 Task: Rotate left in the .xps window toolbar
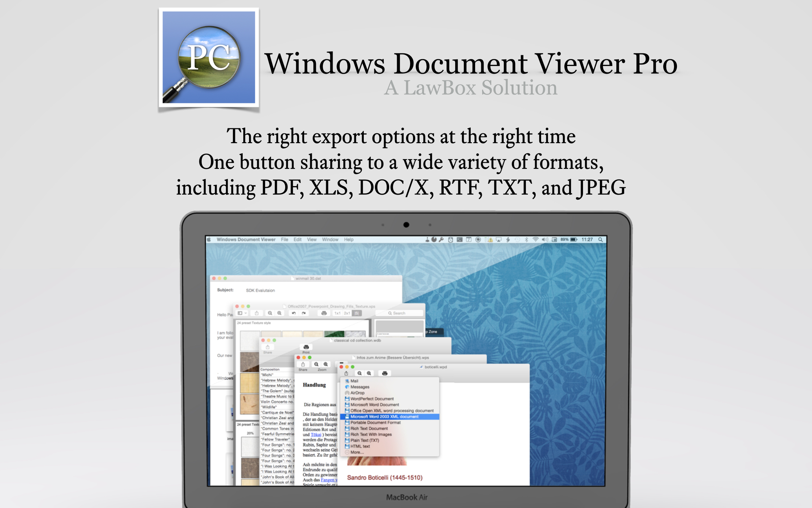pyautogui.click(x=294, y=313)
